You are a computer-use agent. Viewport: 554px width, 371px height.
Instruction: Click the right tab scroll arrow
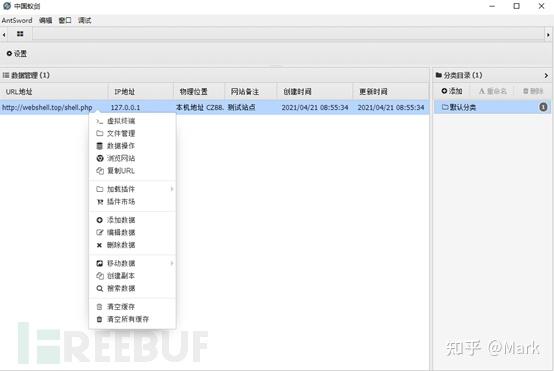[x=548, y=35]
